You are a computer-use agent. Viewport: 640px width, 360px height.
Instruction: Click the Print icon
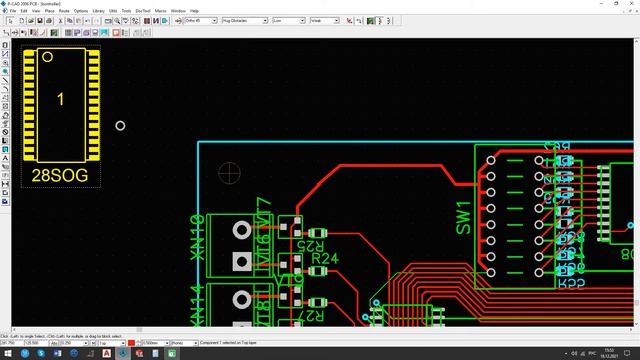point(49,21)
